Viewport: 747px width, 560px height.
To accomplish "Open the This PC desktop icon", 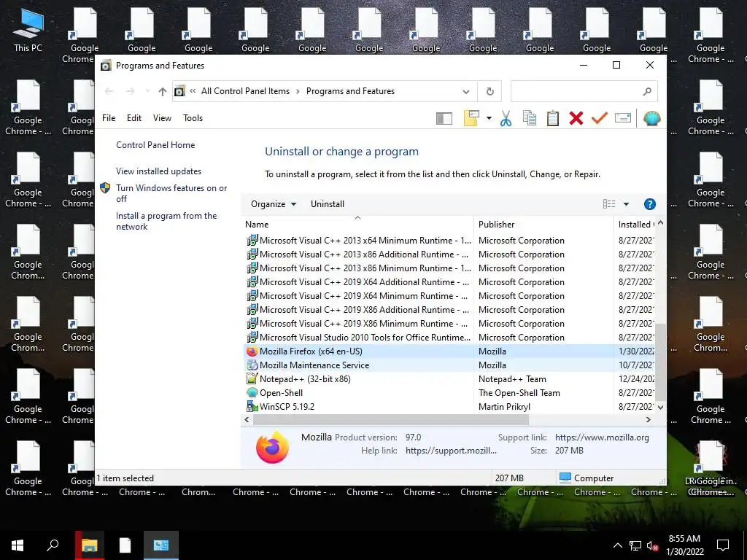I will [28, 30].
